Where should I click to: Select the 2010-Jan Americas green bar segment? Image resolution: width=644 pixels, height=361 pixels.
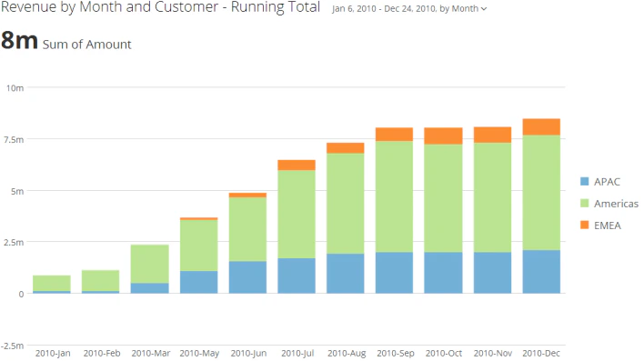point(52,284)
